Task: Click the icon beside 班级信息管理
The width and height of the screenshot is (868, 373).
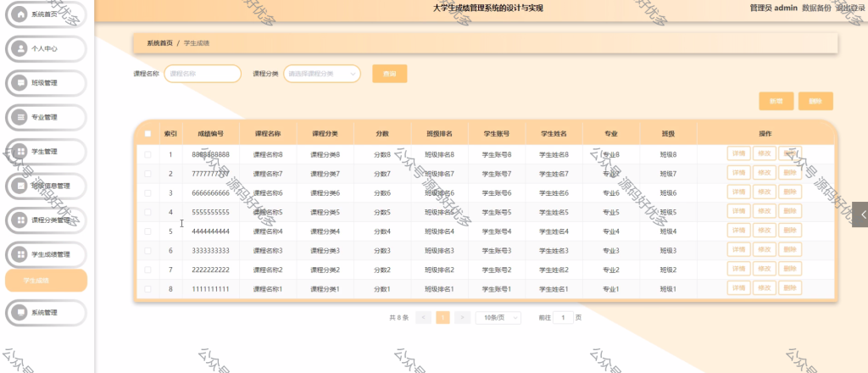Action: pos(20,186)
